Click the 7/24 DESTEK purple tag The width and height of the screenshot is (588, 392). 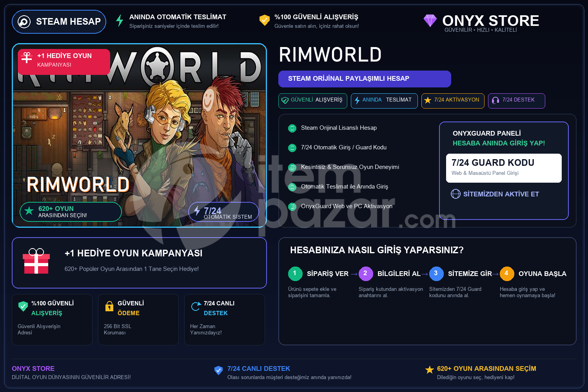[x=517, y=101]
